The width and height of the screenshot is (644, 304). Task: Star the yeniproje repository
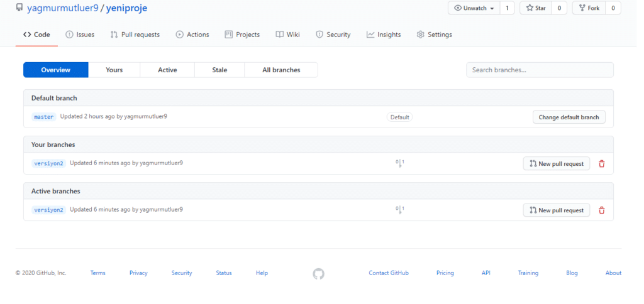[x=536, y=8]
